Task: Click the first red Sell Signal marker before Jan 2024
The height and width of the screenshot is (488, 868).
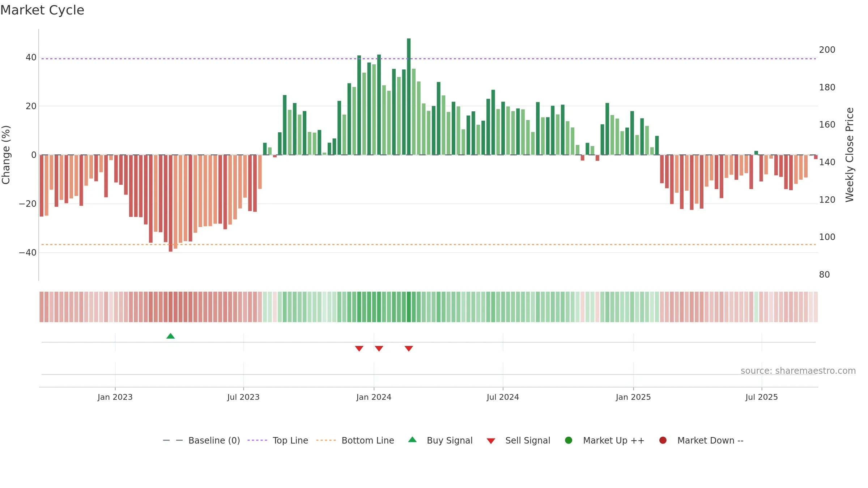Action: point(359,348)
